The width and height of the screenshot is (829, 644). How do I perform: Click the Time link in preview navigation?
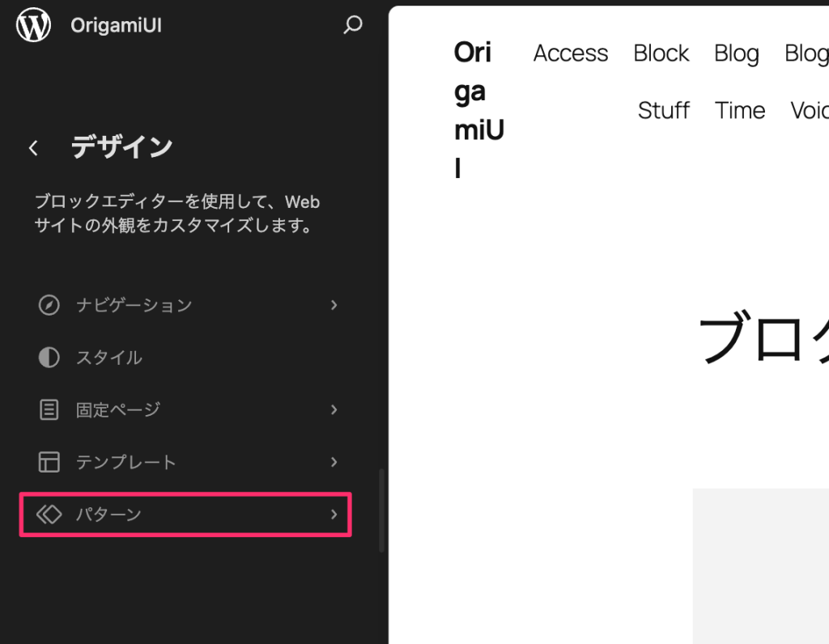tap(740, 110)
